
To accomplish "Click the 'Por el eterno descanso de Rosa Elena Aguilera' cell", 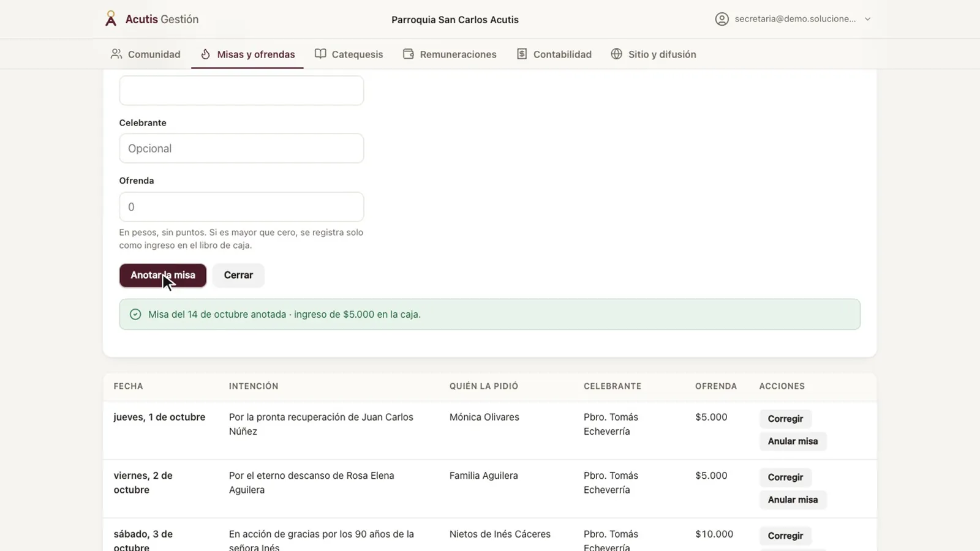I will coord(312,482).
